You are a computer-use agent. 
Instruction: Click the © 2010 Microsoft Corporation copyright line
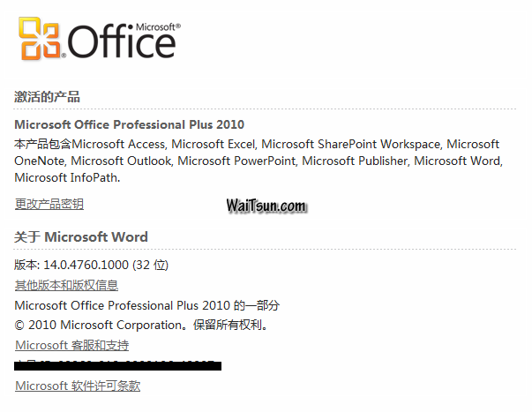click(141, 325)
